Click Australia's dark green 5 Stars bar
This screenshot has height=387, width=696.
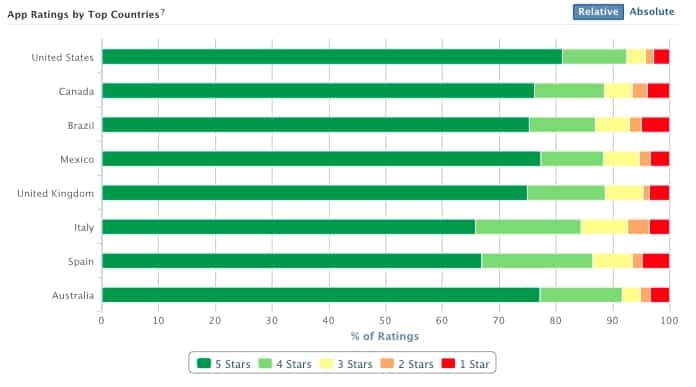320,295
